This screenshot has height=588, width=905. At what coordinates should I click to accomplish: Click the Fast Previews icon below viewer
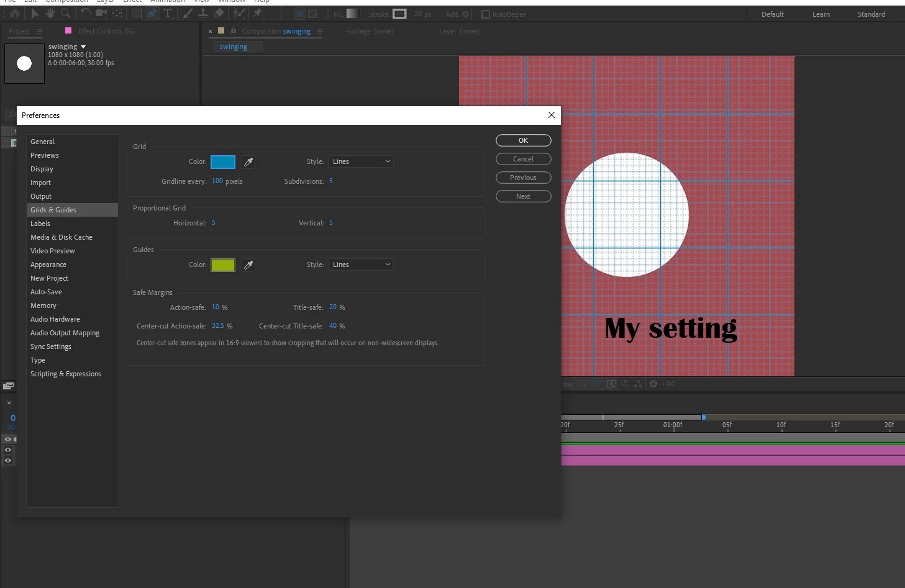[611, 384]
